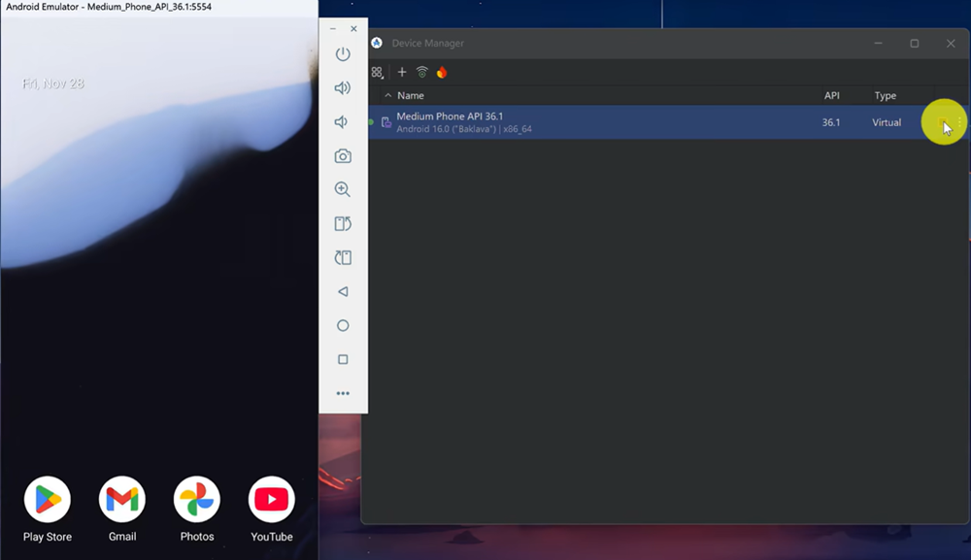This screenshot has width=971, height=560.
Task: Open extended controls three-dot menu
Action: (x=343, y=394)
